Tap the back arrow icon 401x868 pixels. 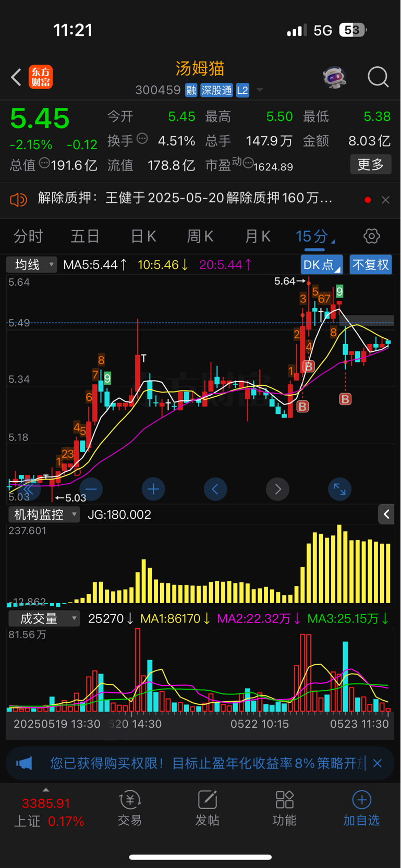[16, 77]
